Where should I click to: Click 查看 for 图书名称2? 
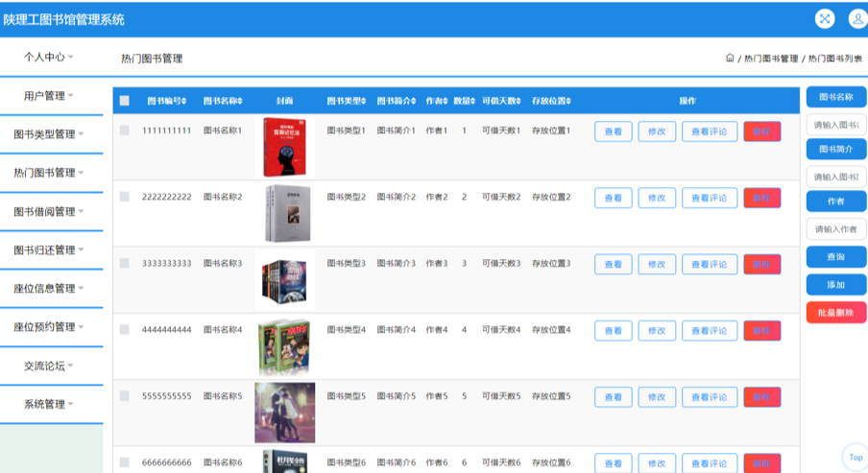(x=613, y=198)
